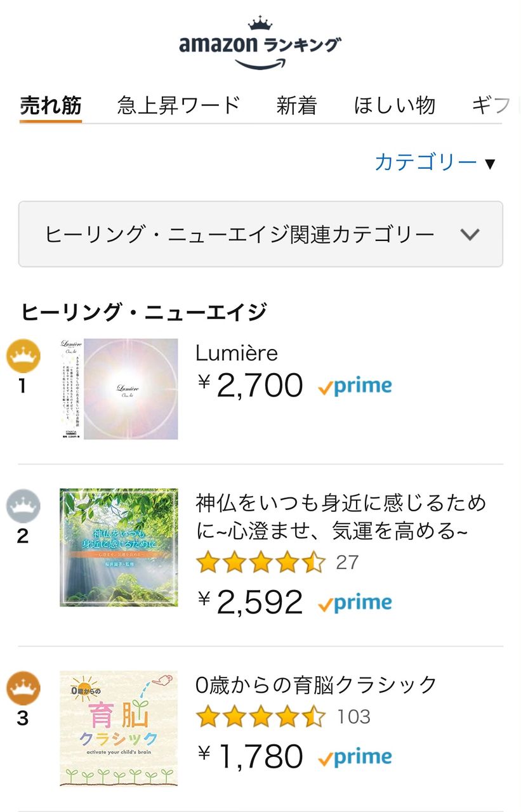Switch to the 急上昇ワード tab

coord(179,105)
